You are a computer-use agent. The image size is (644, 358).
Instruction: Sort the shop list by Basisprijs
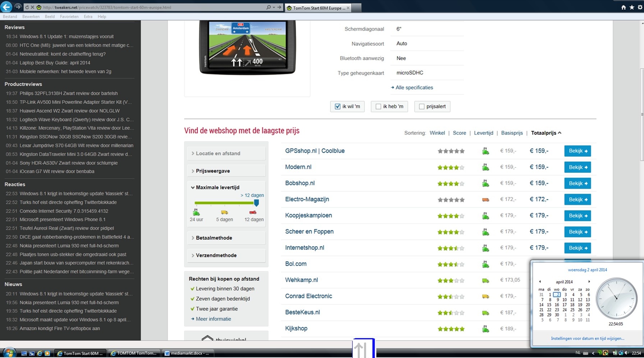[x=512, y=133]
